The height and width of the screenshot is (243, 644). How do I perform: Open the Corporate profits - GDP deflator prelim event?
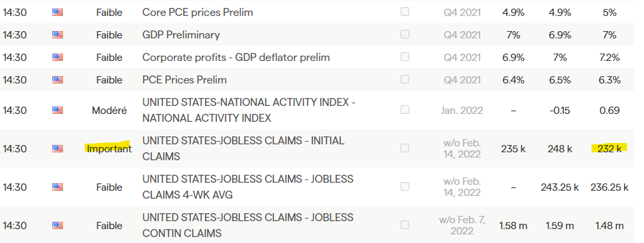[x=236, y=58]
